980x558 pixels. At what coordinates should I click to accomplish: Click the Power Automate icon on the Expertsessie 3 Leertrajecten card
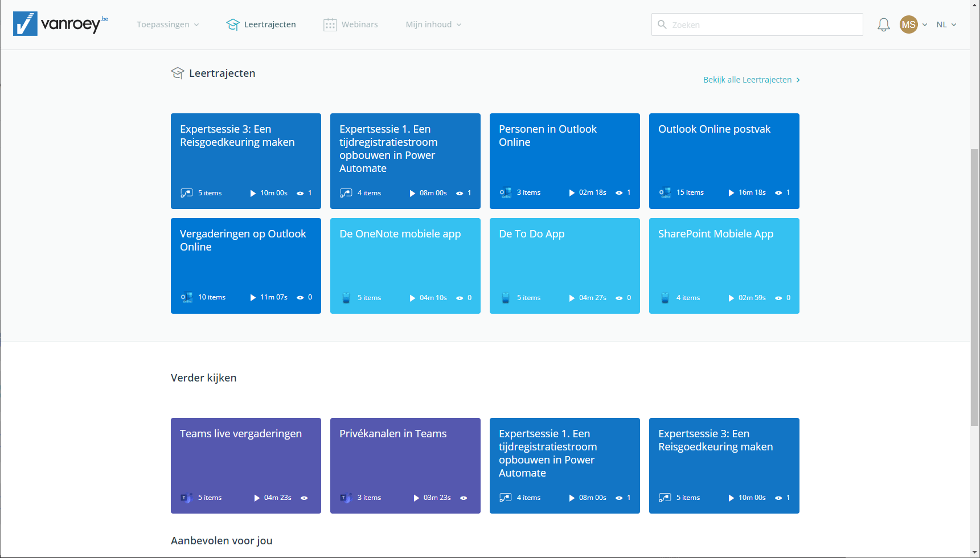[x=187, y=193]
